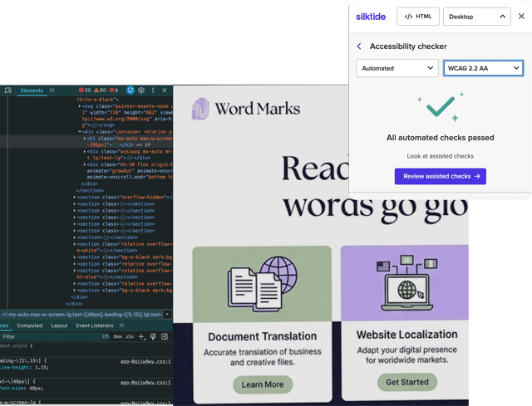Click Review assisted checks button

pyautogui.click(x=441, y=176)
